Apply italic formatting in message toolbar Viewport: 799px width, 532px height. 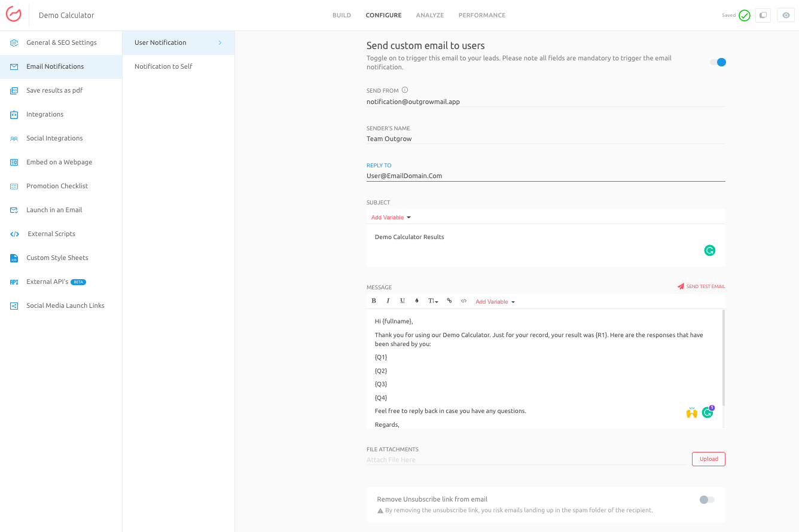pos(388,301)
